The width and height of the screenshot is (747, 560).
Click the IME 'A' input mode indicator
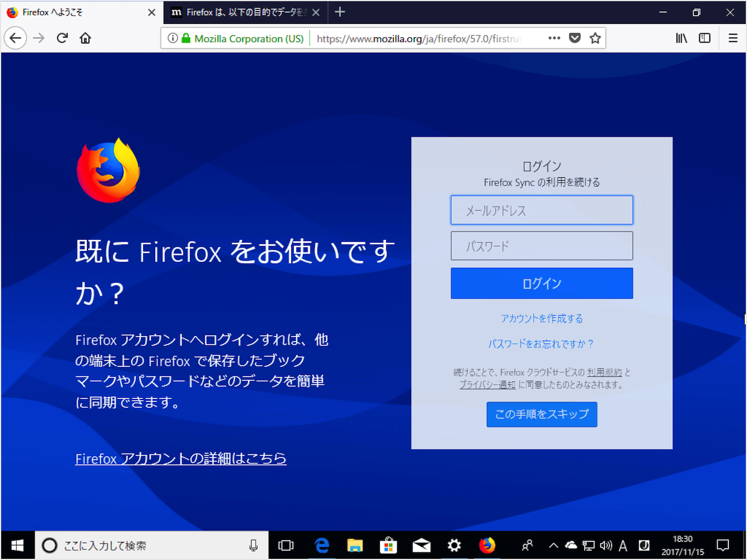tap(623, 545)
